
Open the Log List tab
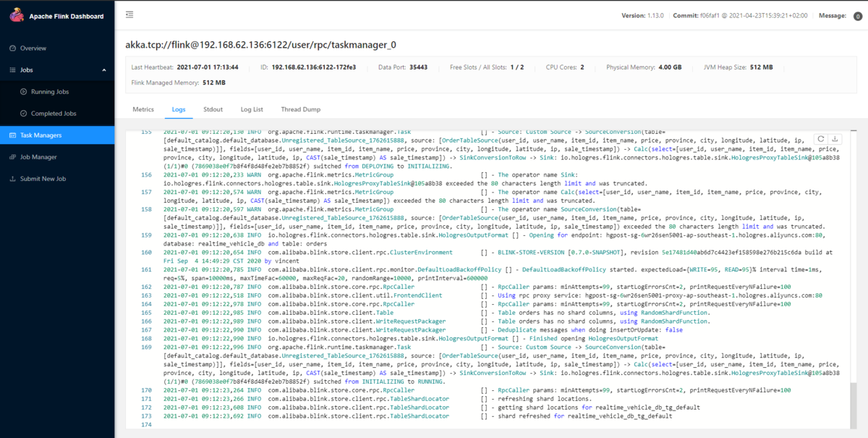[x=252, y=109]
